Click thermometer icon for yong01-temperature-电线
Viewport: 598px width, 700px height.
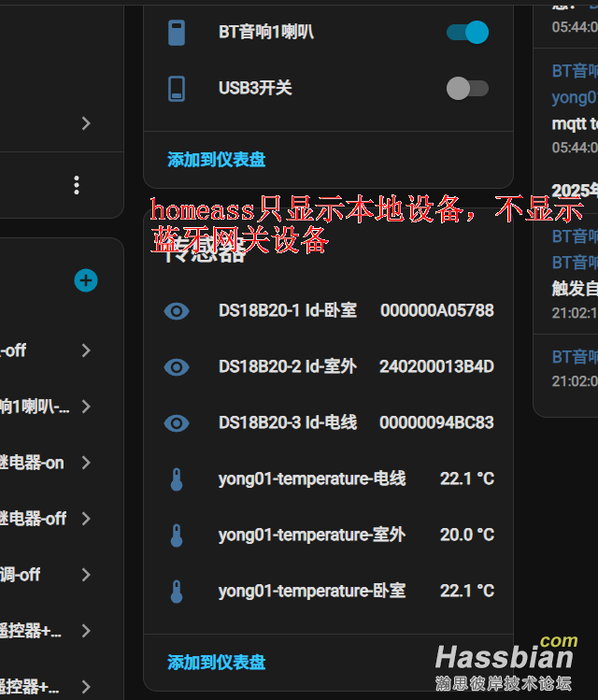click(177, 479)
